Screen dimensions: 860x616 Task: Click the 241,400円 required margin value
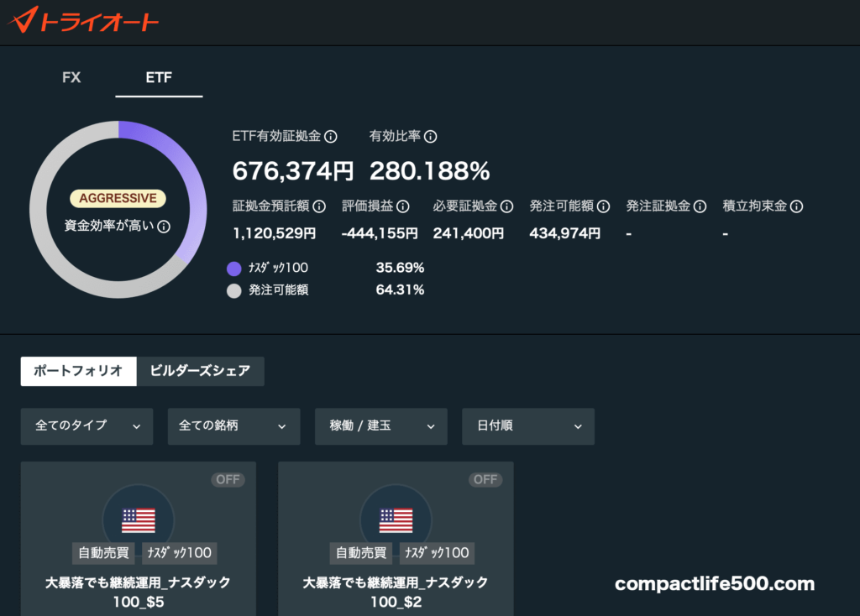click(x=469, y=233)
